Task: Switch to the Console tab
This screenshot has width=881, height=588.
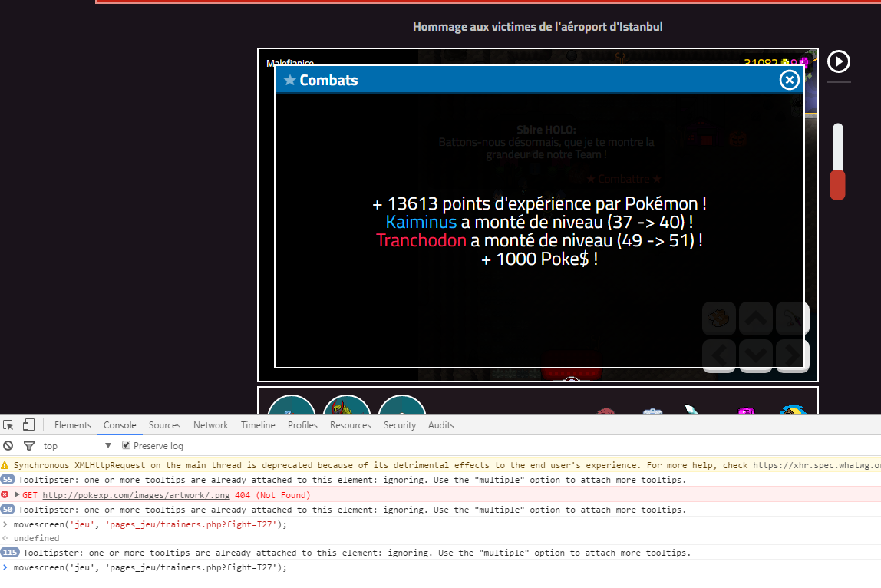Action: [120, 425]
